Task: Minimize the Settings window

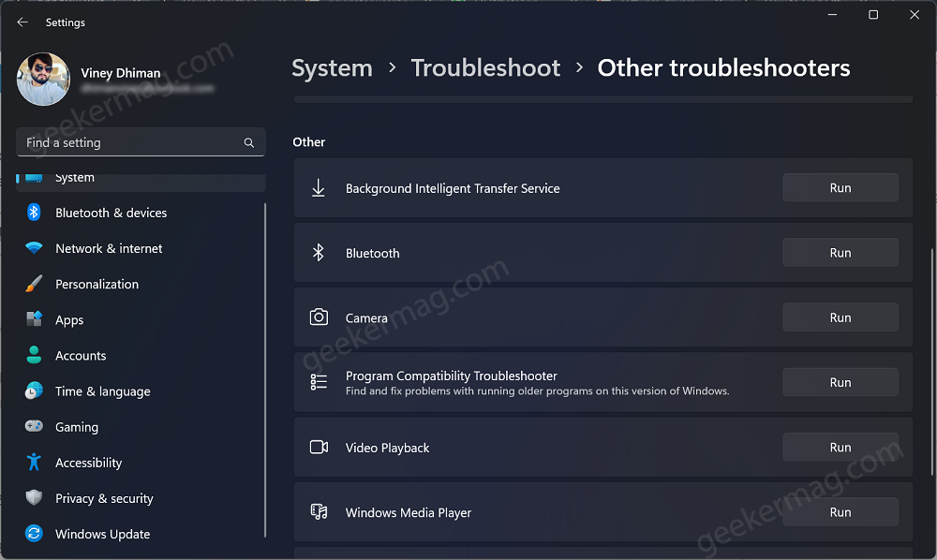Action: [832, 14]
